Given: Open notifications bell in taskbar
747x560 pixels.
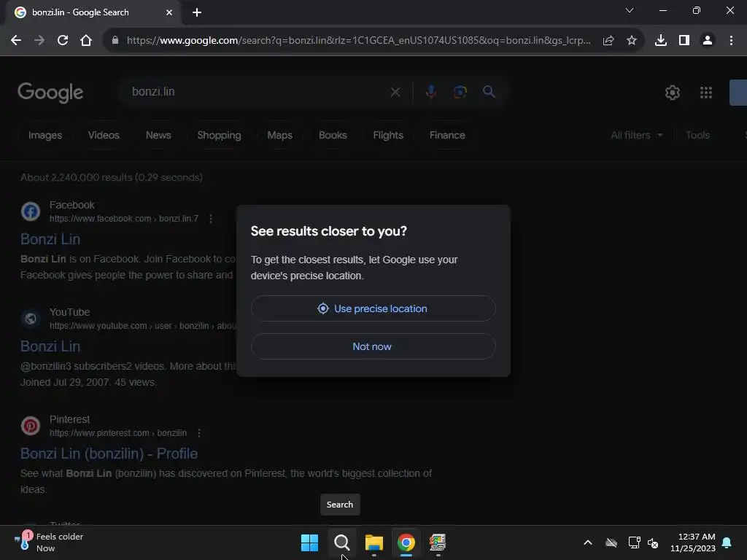Looking at the screenshot, I should click(x=727, y=542).
